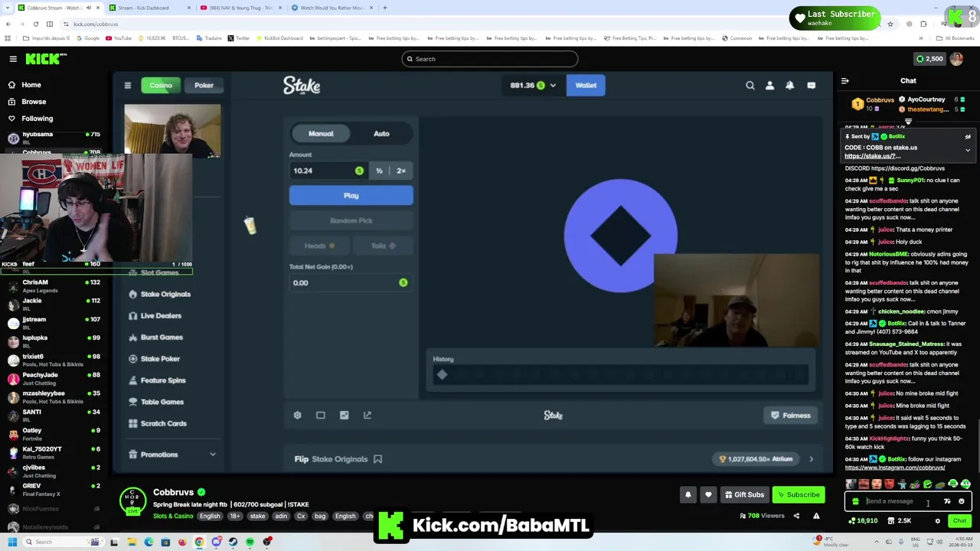
Task: Click the blue Play button
Action: [351, 196]
